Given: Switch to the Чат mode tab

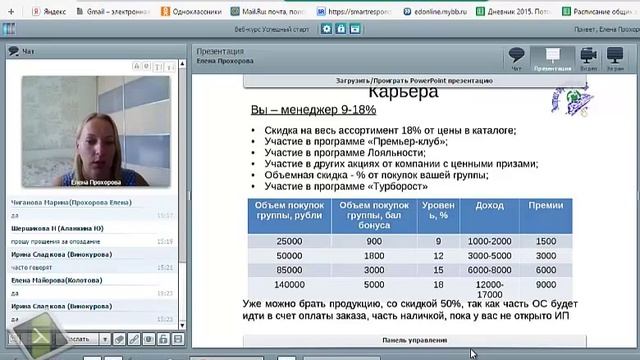Looking at the screenshot, I should (516, 59).
